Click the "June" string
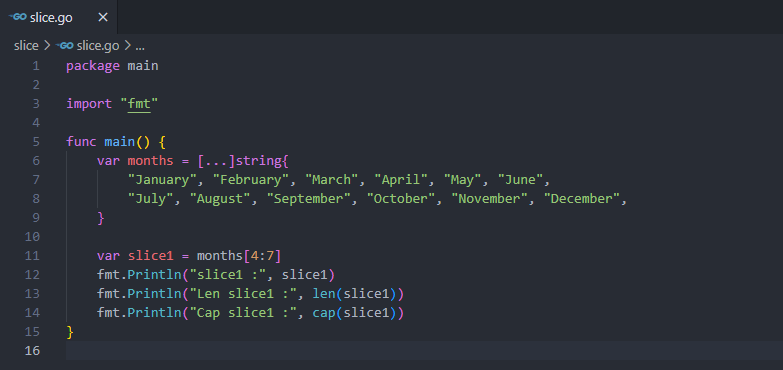783x370 pixels. 520,180
